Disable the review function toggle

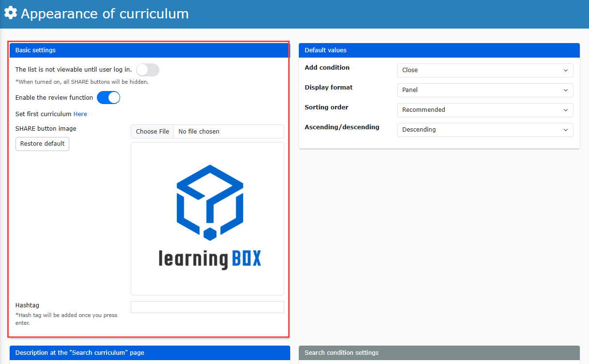tap(108, 98)
